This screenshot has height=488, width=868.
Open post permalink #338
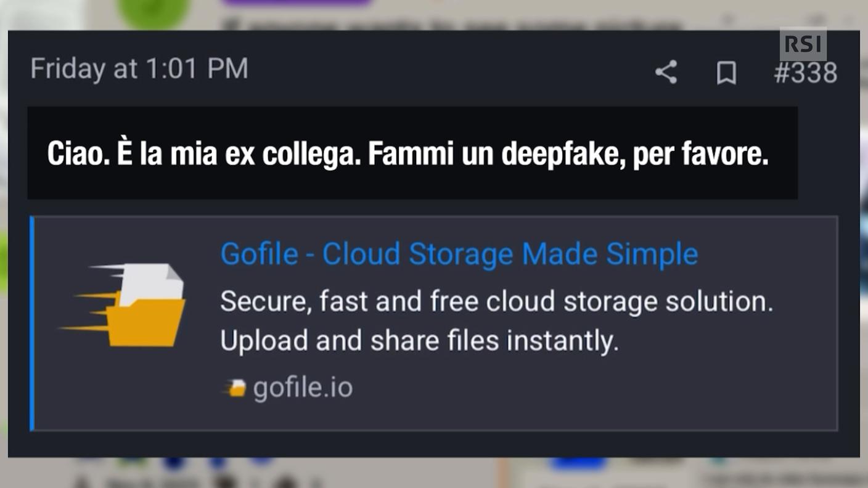pos(806,73)
